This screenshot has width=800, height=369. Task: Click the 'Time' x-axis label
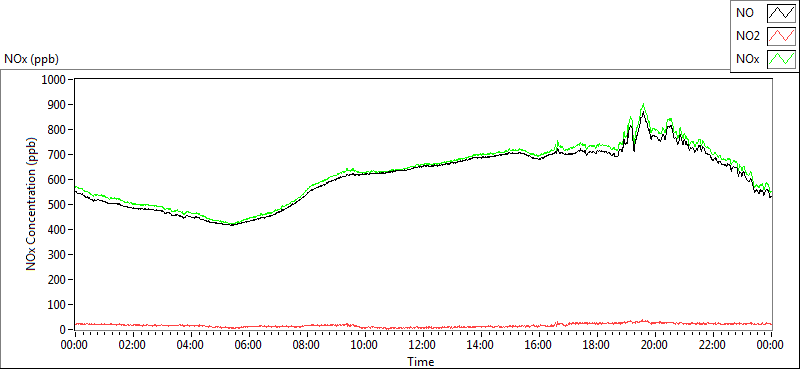pos(421,362)
